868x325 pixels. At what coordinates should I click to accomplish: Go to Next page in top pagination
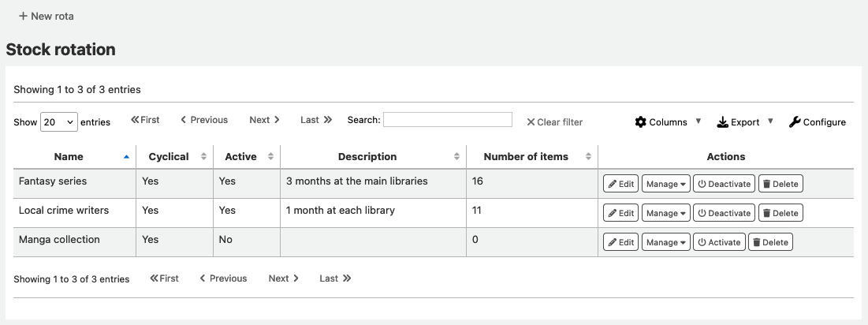(x=264, y=120)
